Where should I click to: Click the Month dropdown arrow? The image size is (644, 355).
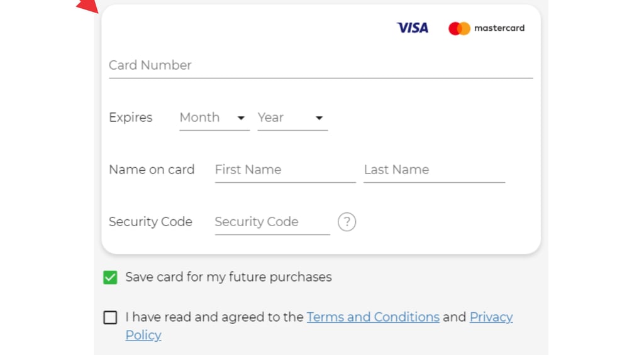[241, 118]
